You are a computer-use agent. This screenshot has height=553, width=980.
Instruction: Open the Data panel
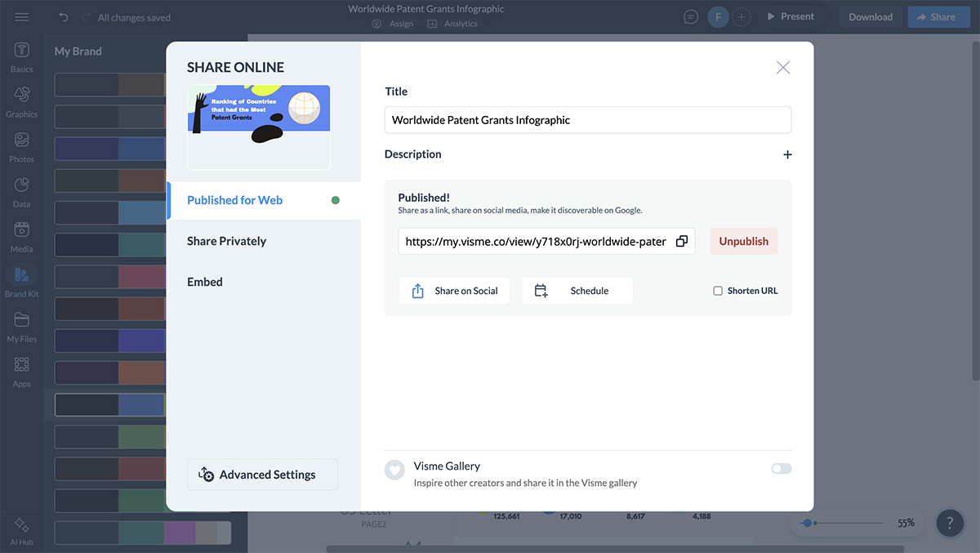pos(21,190)
